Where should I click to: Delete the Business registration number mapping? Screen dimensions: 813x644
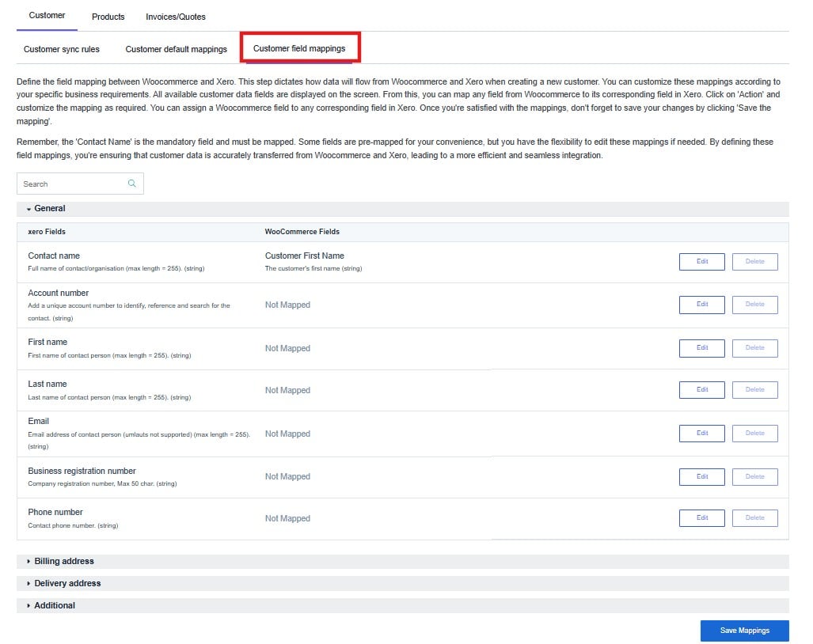coord(755,476)
